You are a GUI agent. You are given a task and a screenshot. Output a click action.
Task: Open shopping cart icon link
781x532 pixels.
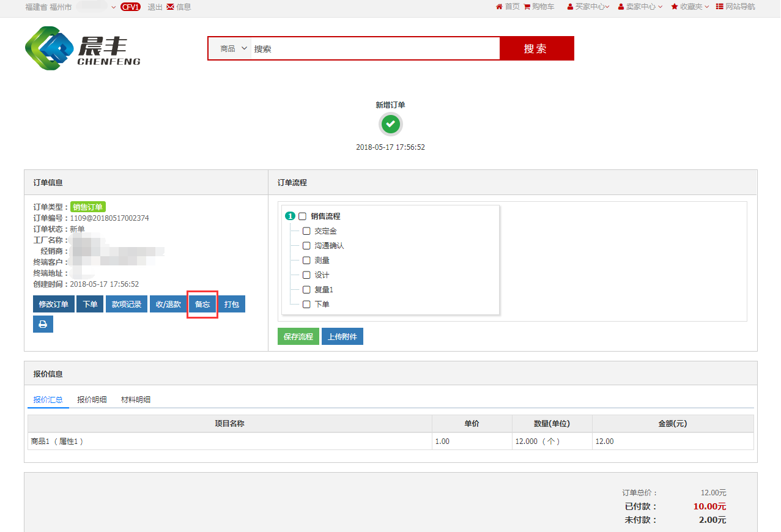click(527, 7)
